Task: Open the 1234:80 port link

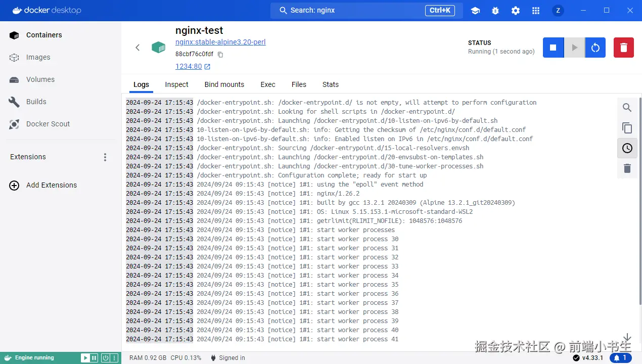Action: click(x=189, y=67)
